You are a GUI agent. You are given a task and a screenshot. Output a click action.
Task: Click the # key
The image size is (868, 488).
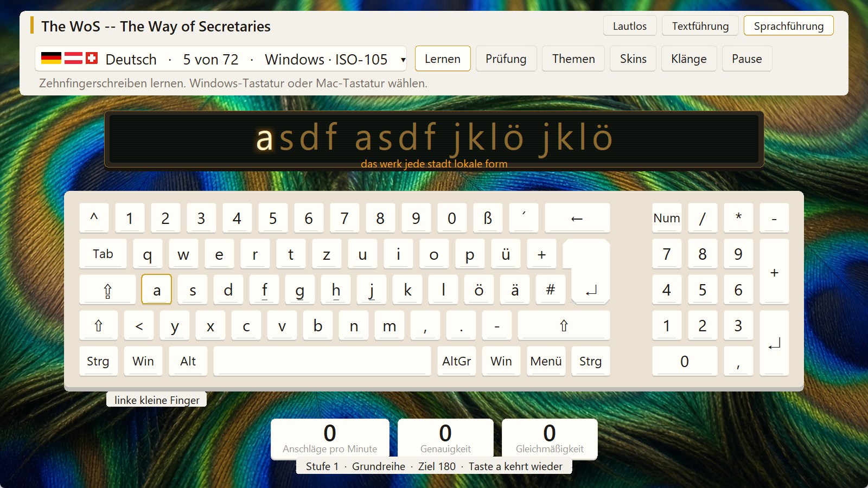551,290
